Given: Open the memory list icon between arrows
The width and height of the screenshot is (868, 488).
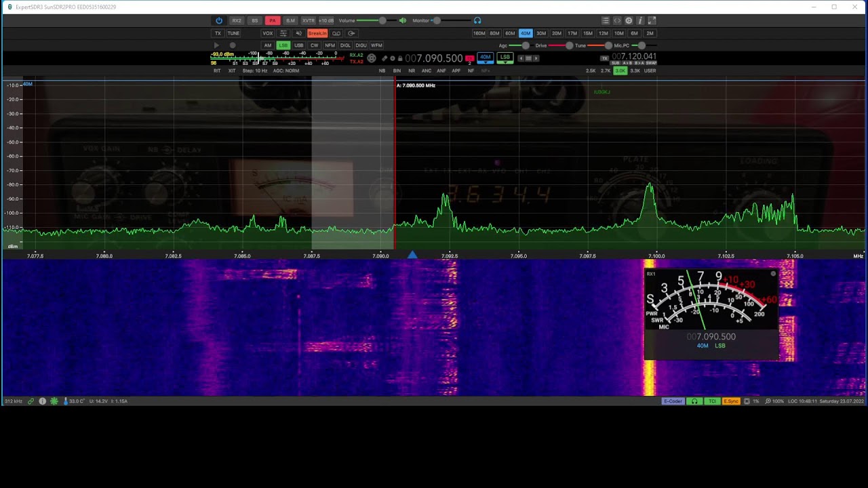Looking at the screenshot, I should [x=528, y=58].
